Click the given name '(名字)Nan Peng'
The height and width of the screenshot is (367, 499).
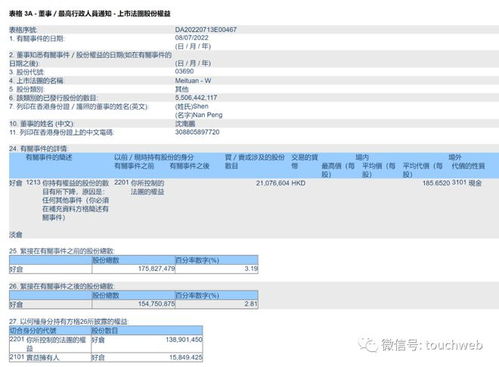click(199, 115)
